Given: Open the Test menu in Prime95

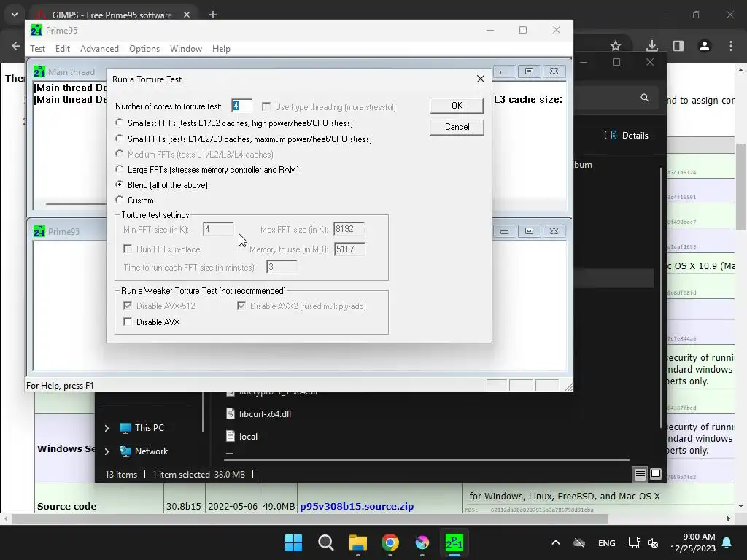Looking at the screenshot, I should click(38, 49).
